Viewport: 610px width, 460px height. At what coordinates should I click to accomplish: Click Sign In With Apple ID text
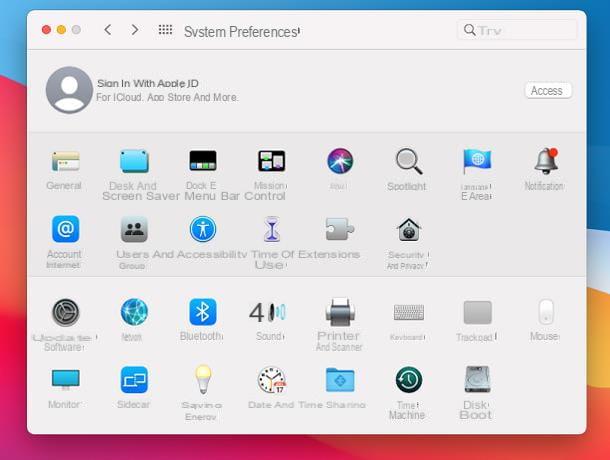(148, 83)
